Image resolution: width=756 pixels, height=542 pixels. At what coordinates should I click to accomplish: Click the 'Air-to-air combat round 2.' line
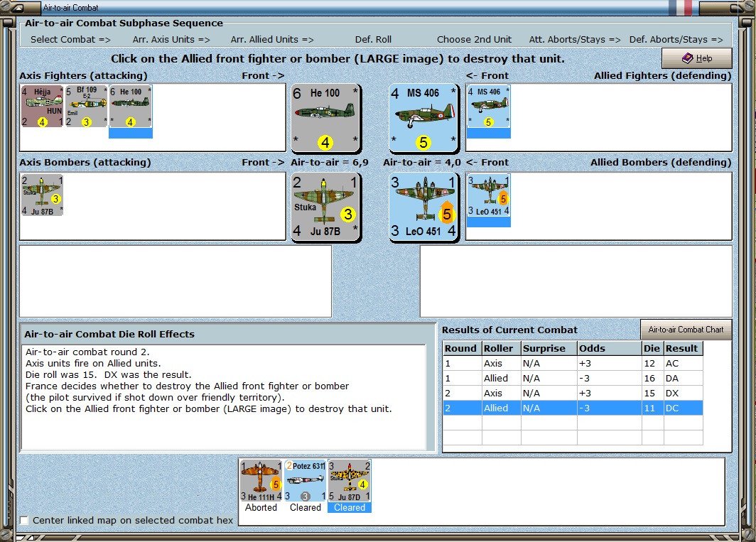click(x=88, y=352)
